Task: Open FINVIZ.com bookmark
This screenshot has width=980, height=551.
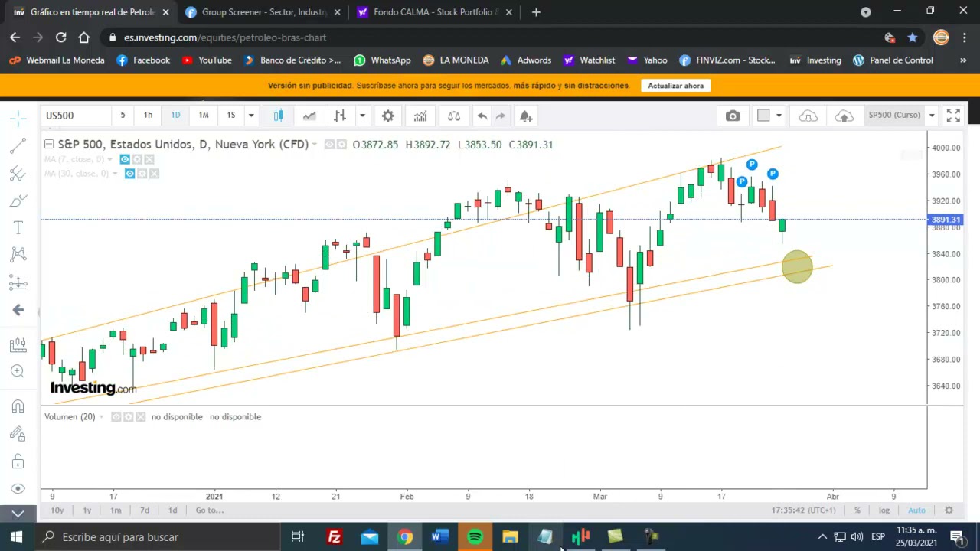Action: [727, 60]
